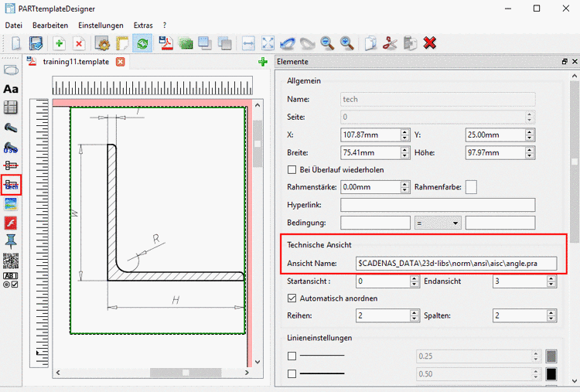Fit the page to width

248,43
